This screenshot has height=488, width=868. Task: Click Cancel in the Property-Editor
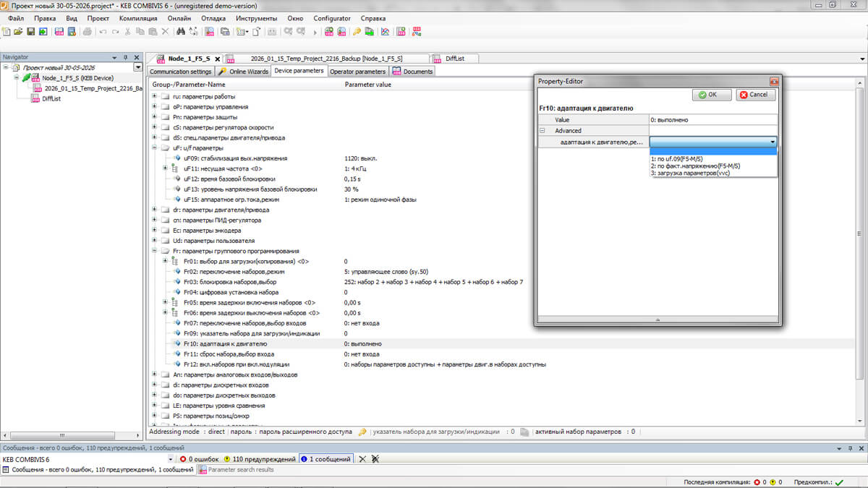click(756, 95)
